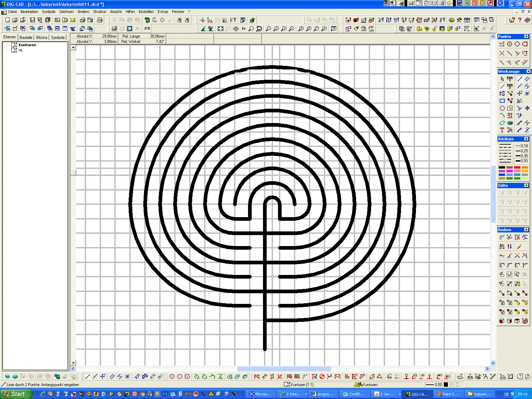Switch to Paint S... taskbar window
This screenshot has height=399, width=532.
[x=448, y=394]
